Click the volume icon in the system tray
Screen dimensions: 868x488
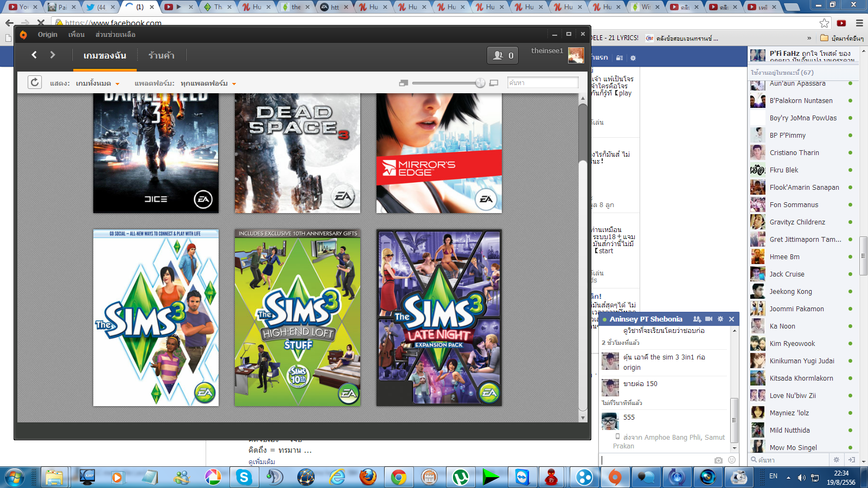click(x=802, y=477)
